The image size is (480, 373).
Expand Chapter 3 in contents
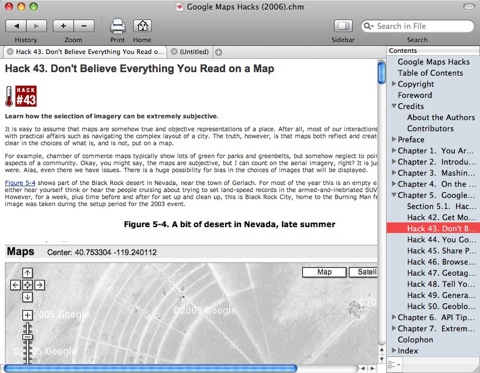(x=394, y=173)
